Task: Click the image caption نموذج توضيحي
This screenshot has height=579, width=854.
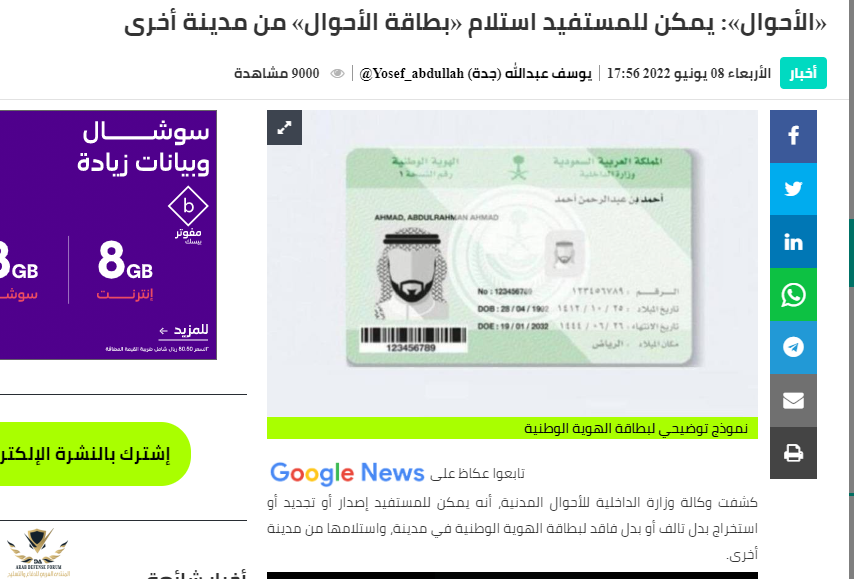Action: (636, 429)
